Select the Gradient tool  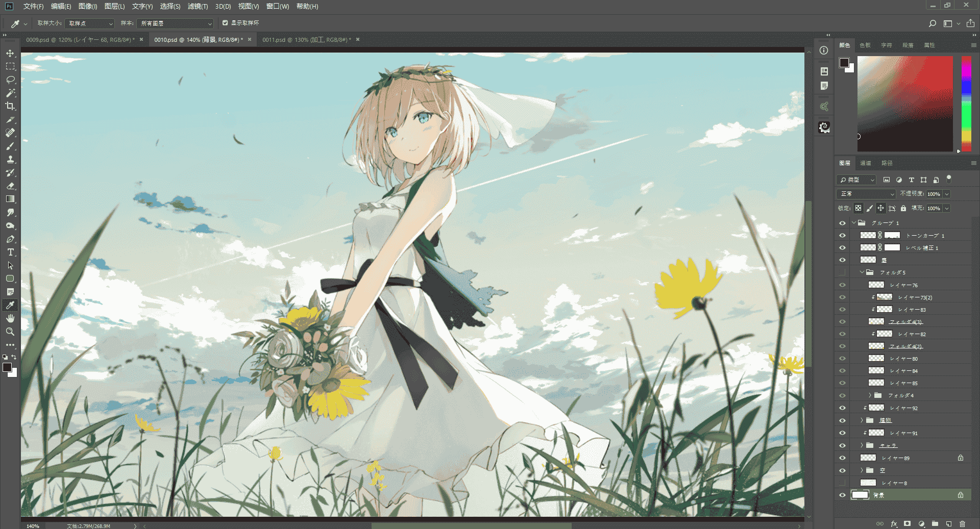tap(10, 199)
